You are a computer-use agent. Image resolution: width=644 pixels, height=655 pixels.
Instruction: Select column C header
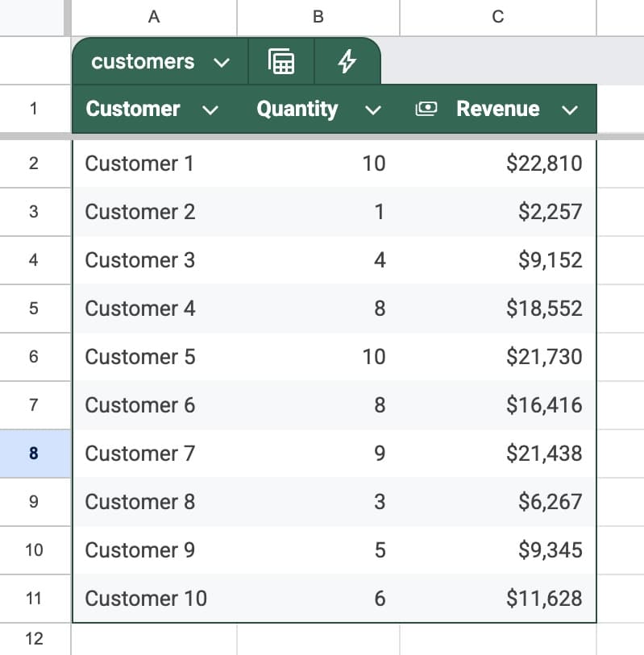pos(497,17)
